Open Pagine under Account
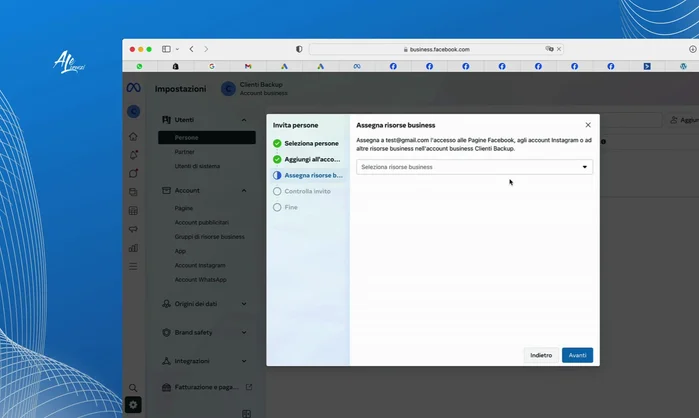 pyautogui.click(x=184, y=208)
